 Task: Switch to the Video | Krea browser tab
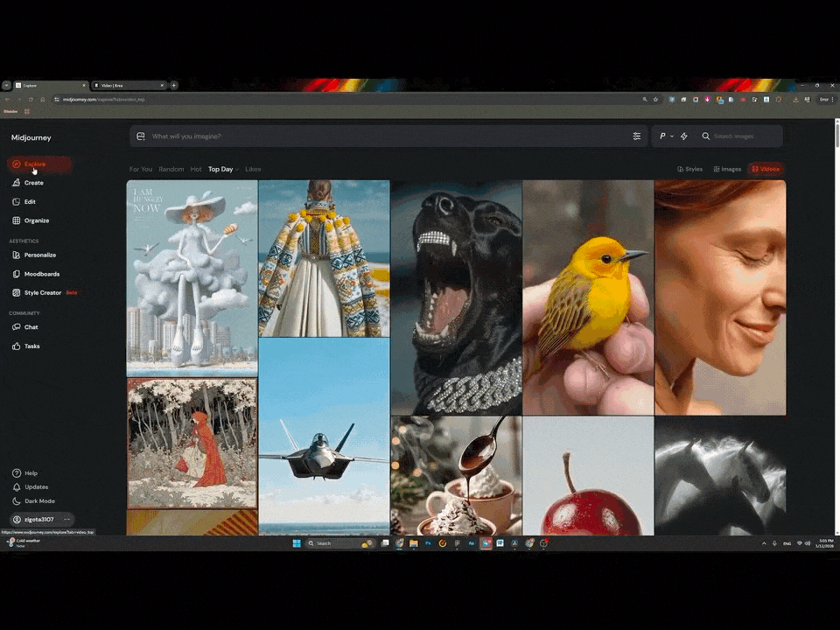tap(129, 85)
